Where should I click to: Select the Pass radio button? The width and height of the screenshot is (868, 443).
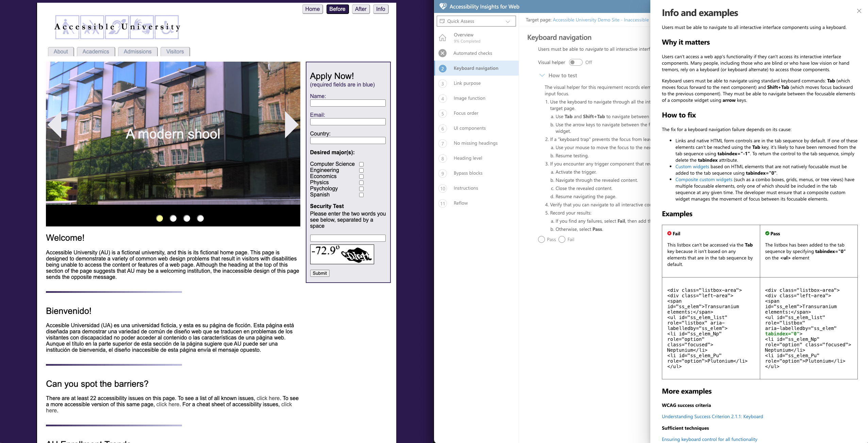tap(541, 239)
